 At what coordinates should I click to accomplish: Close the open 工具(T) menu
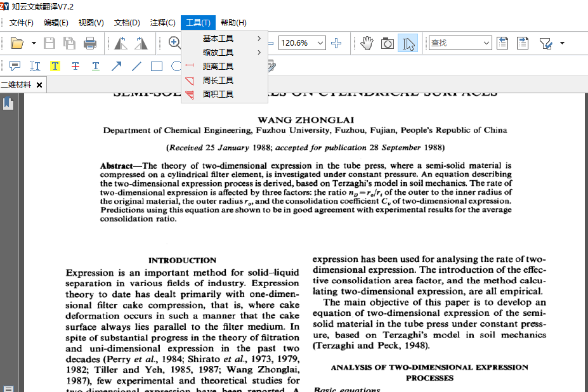(198, 23)
